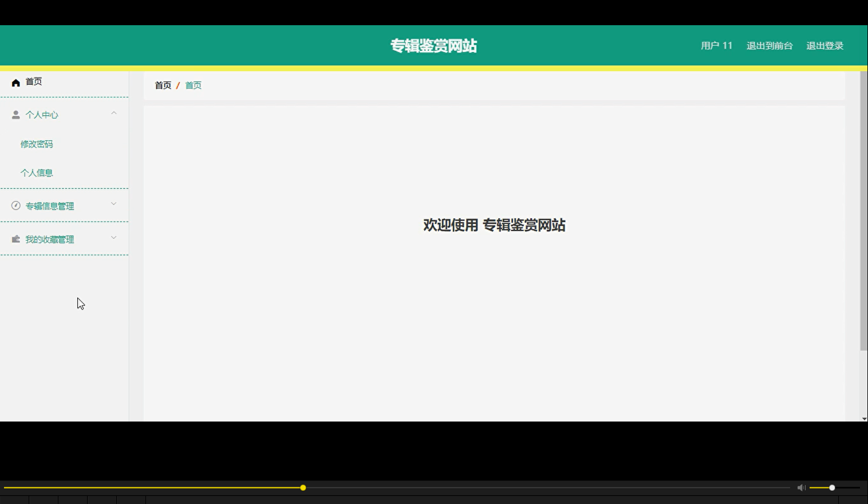Viewport: 868px width, 504px height.
Task: Click the yellow playhead on the timeline
Action: [302, 487]
